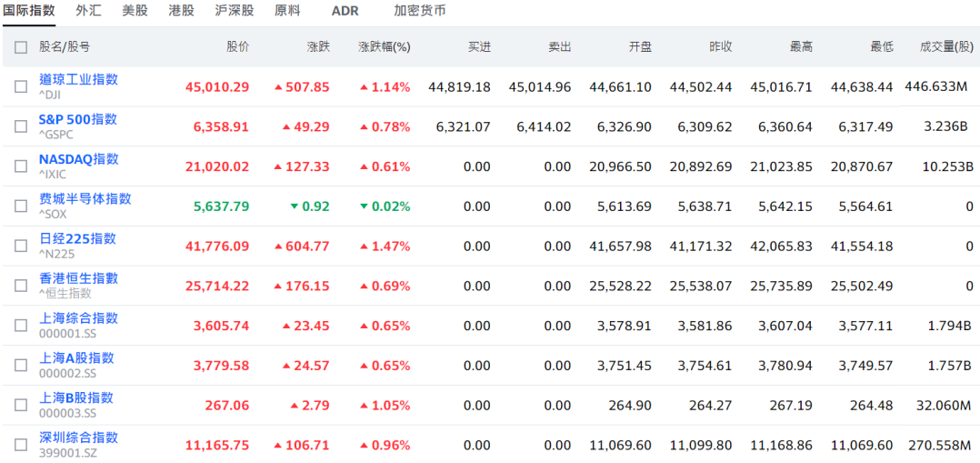980x463 pixels.
Task: Open the 道琼工业指数 link
Action: point(78,79)
